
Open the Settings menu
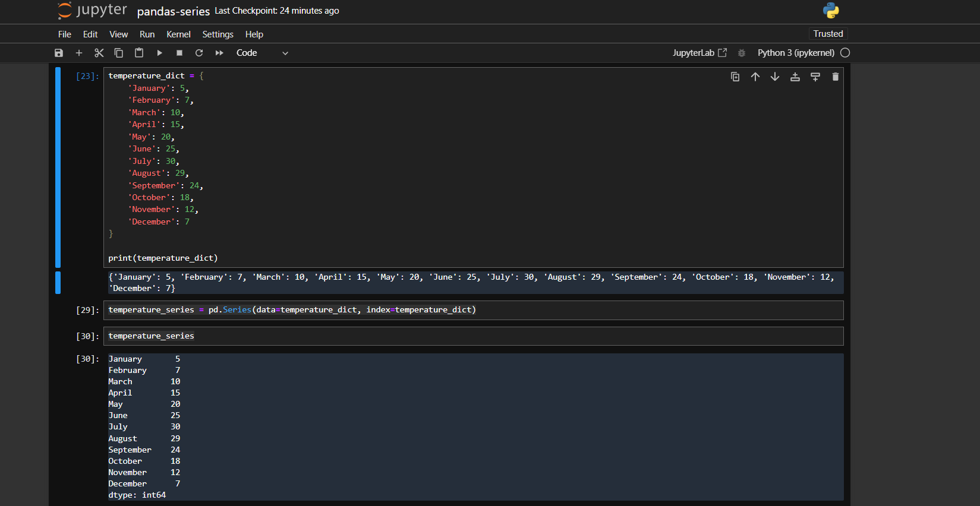[x=218, y=34]
